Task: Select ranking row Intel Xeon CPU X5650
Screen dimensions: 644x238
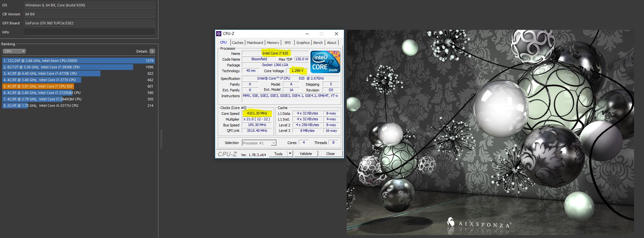Action: click(x=79, y=61)
